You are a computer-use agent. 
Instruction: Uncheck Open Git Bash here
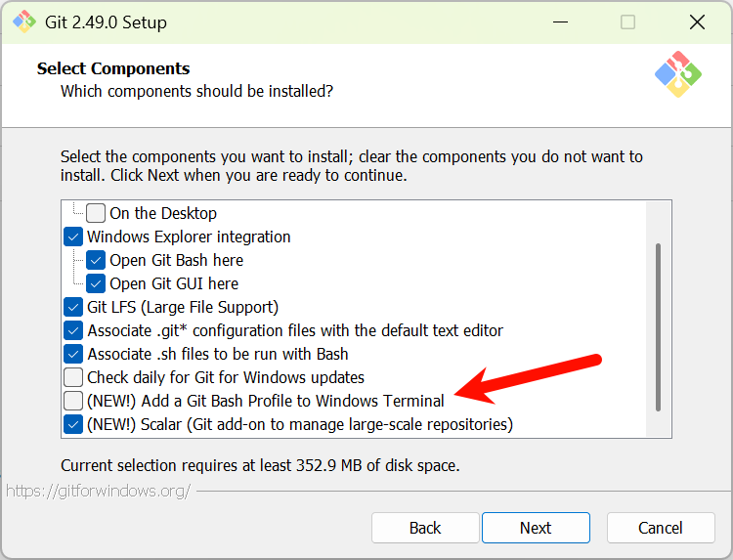tap(96, 260)
